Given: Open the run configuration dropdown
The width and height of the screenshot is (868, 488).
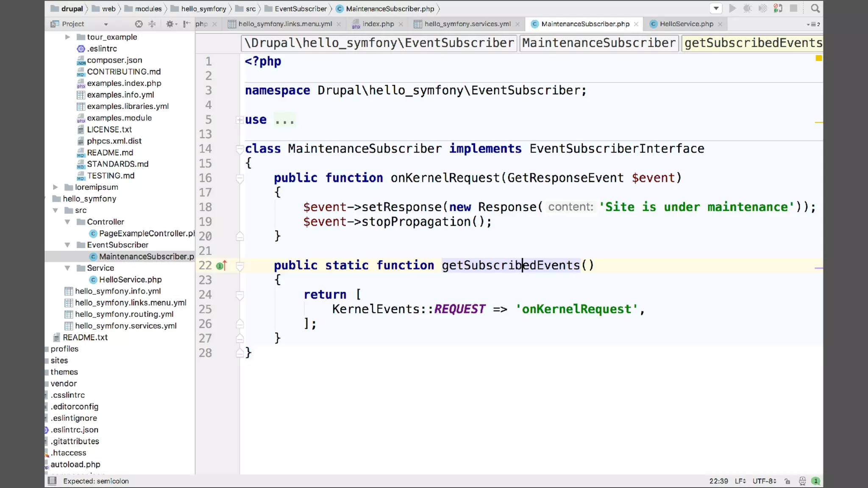Looking at the screenshot, I should 716,8.
